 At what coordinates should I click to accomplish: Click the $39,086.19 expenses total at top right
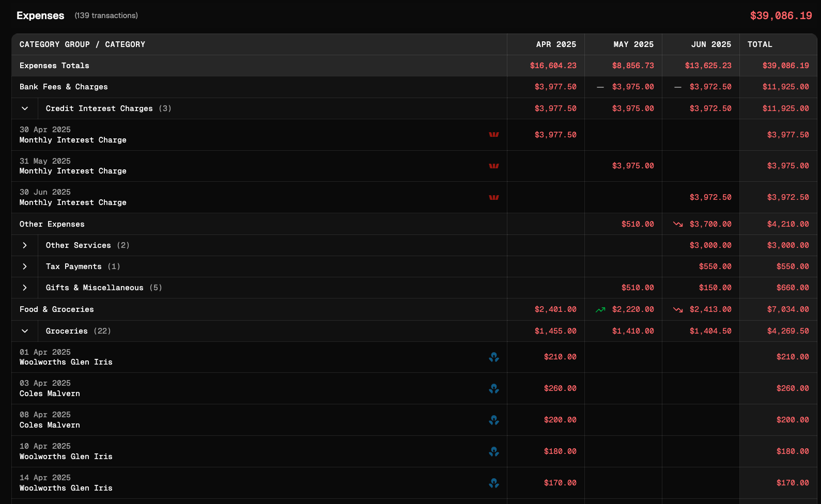(781, 15)
